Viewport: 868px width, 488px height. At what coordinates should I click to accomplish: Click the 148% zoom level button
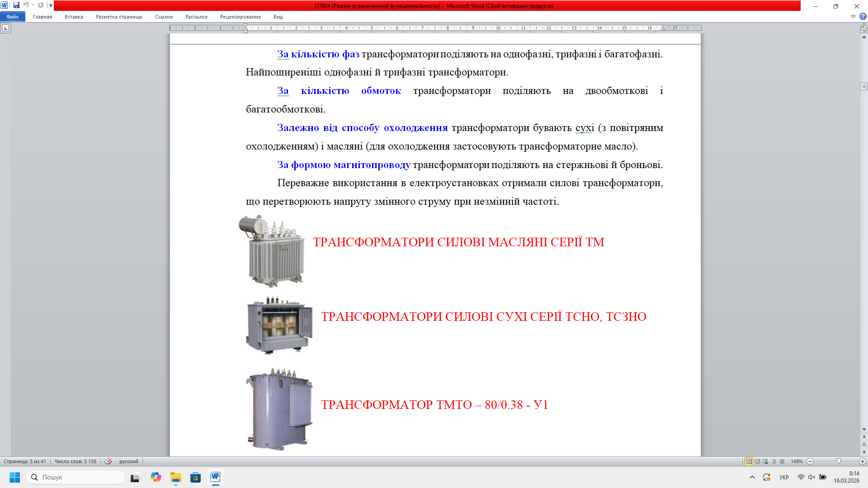(797, 461)
